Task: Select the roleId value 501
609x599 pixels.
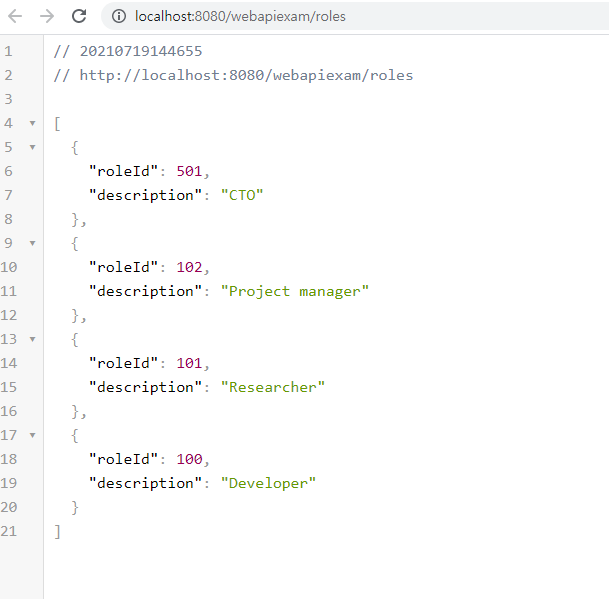Action: (x=189, y=171)
